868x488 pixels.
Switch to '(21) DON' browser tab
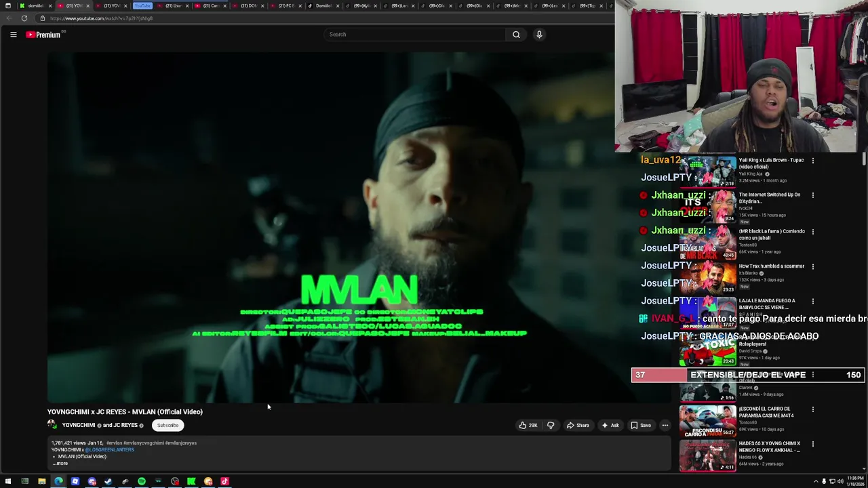[248, 5]
